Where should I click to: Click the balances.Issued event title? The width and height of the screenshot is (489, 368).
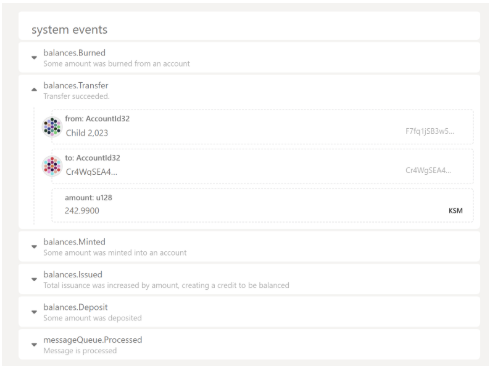click(x=73, y=274)
